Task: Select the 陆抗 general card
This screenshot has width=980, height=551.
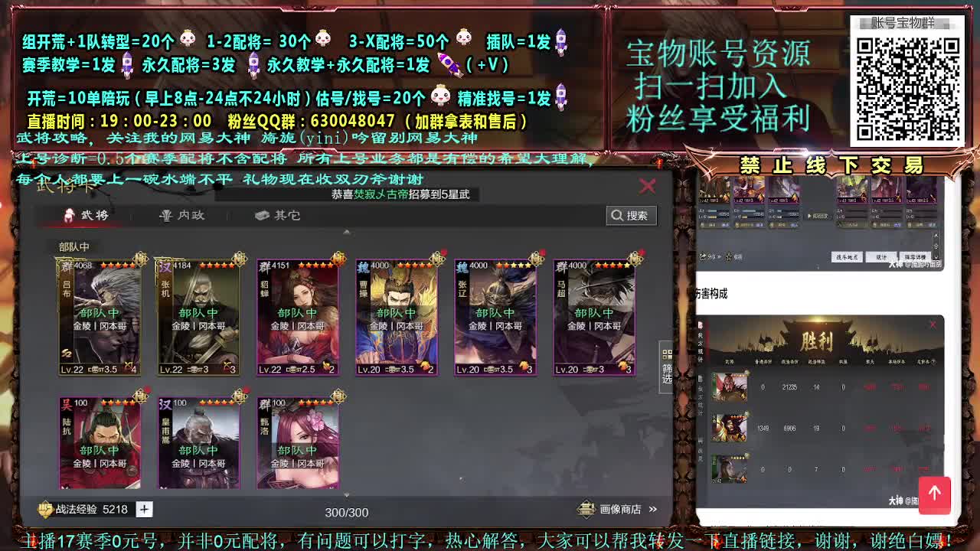Action: (100, 442)
